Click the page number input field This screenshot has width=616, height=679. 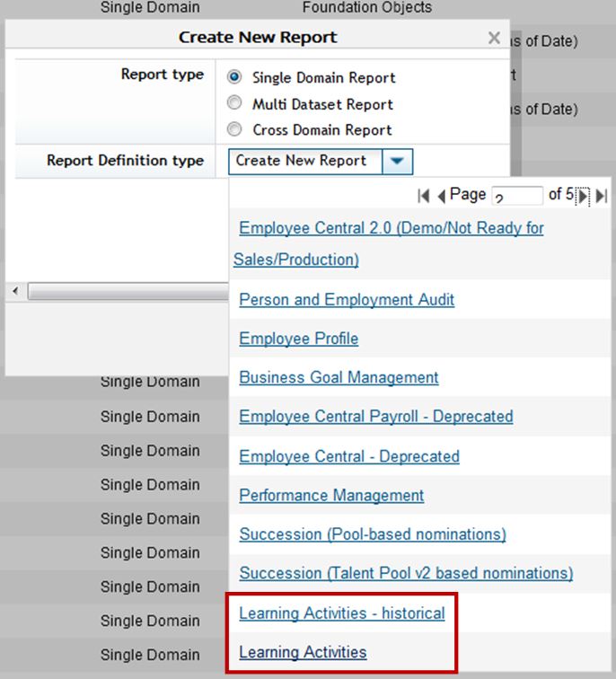pyautogui.click(x=517, y=196)
